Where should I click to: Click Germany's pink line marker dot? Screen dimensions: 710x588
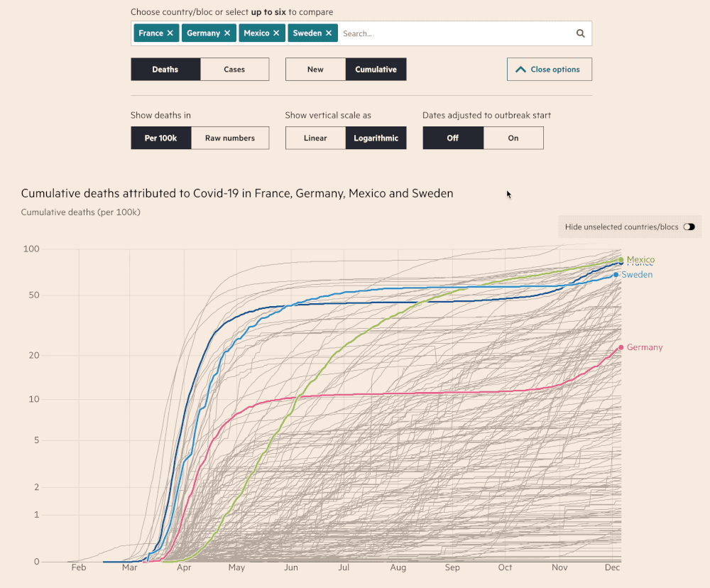tap(623, 347)
